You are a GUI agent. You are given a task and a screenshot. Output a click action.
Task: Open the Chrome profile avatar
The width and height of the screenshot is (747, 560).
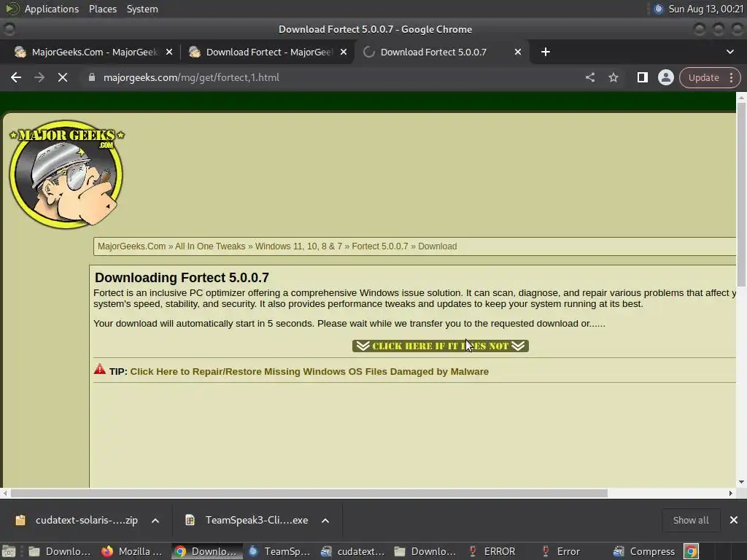(x=665, y=77)
